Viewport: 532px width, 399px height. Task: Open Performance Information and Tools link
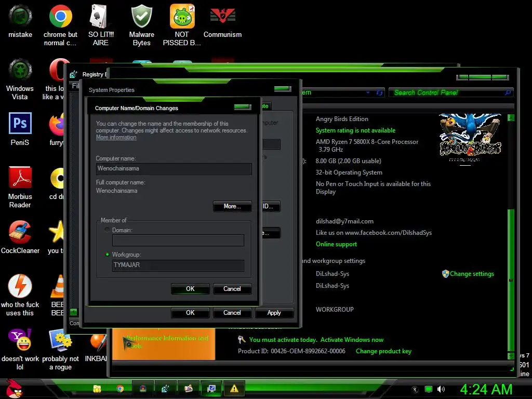coord(167,342)
